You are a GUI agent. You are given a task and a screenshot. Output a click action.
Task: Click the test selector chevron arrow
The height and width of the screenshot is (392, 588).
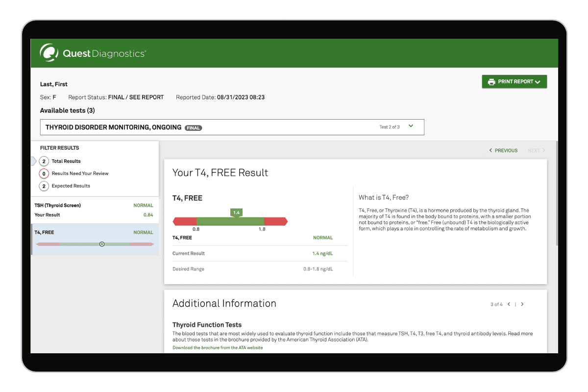411,126
